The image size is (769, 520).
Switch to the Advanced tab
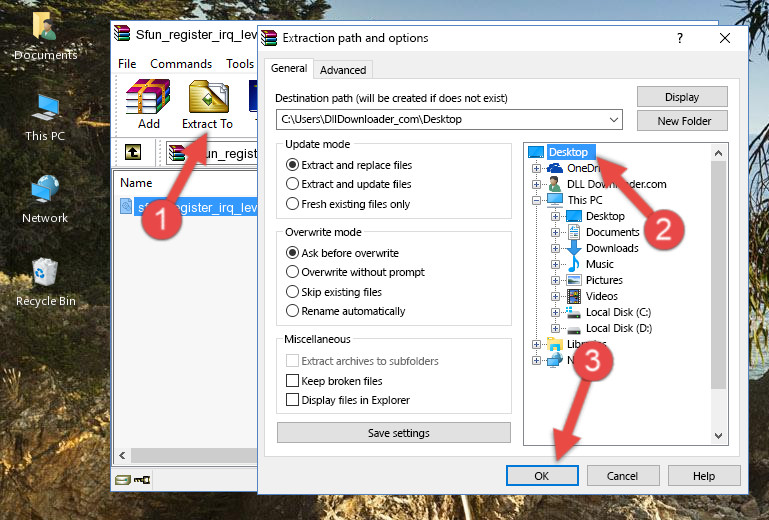[342, 70]
